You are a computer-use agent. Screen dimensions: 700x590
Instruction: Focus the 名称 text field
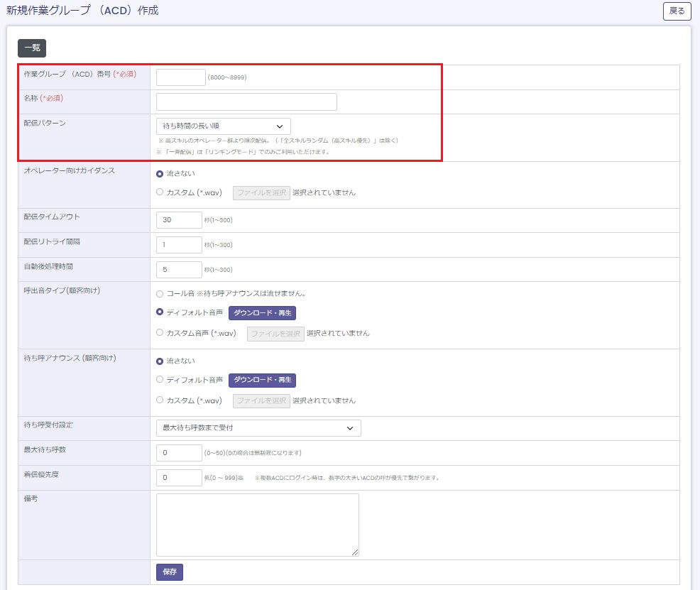click(246, 102)
